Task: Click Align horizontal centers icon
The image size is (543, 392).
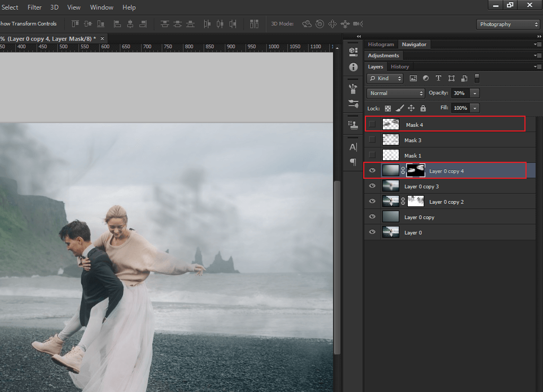Action: pos(130,23)
